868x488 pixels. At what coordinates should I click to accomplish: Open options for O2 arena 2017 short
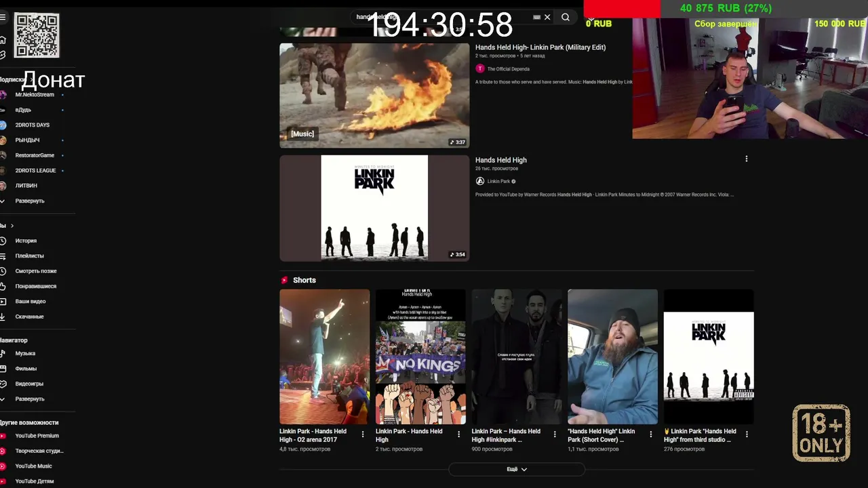click(363, 434)
